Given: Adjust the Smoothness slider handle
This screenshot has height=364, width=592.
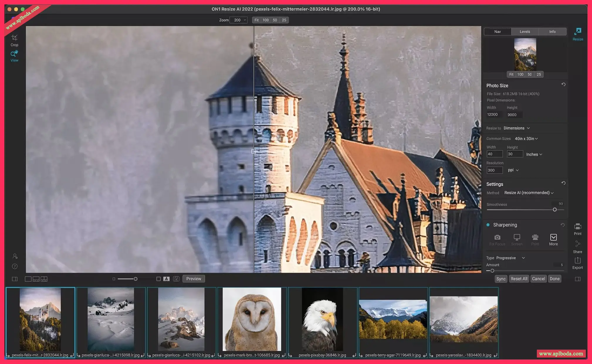Looking at the screenshot, I should 554,210.
